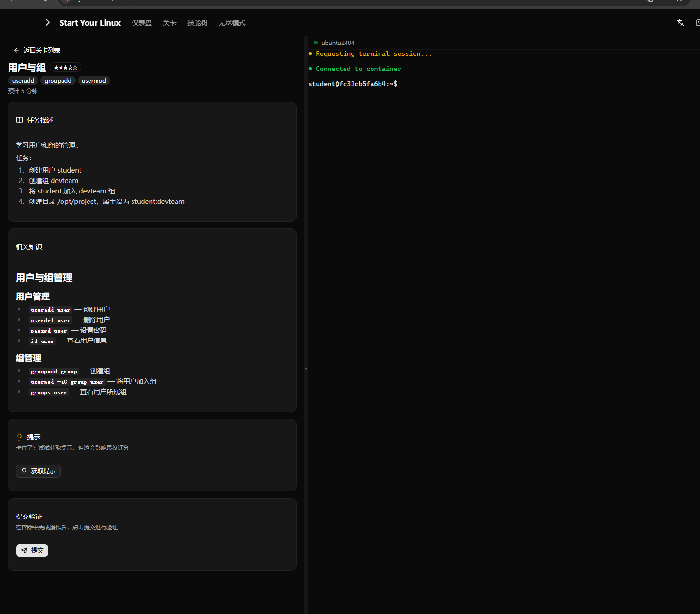The image size is (700, 614).
Task: Click the 'Requesting terminal session...' line
Action: pyautogui.click(x=373, y=53)
